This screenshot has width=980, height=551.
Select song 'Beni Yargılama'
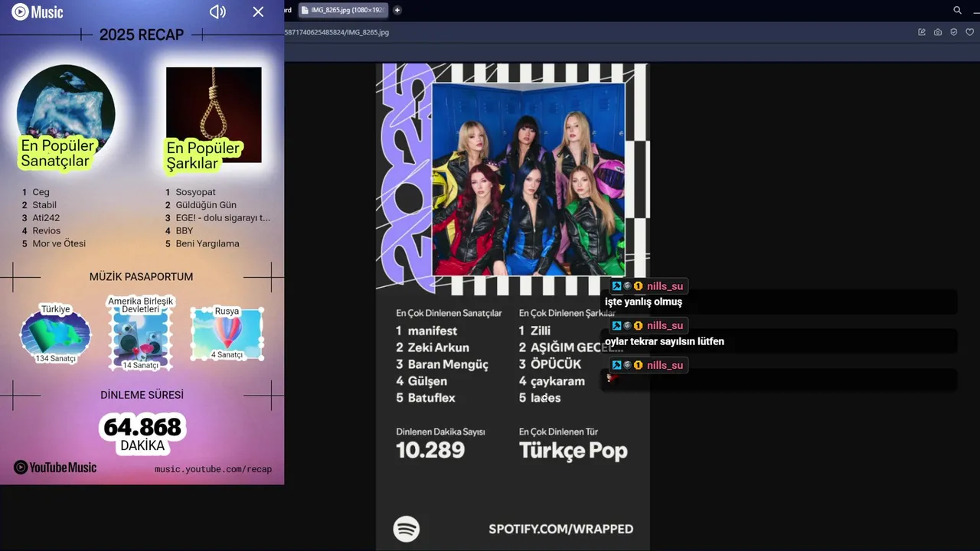tap(207, 244)
